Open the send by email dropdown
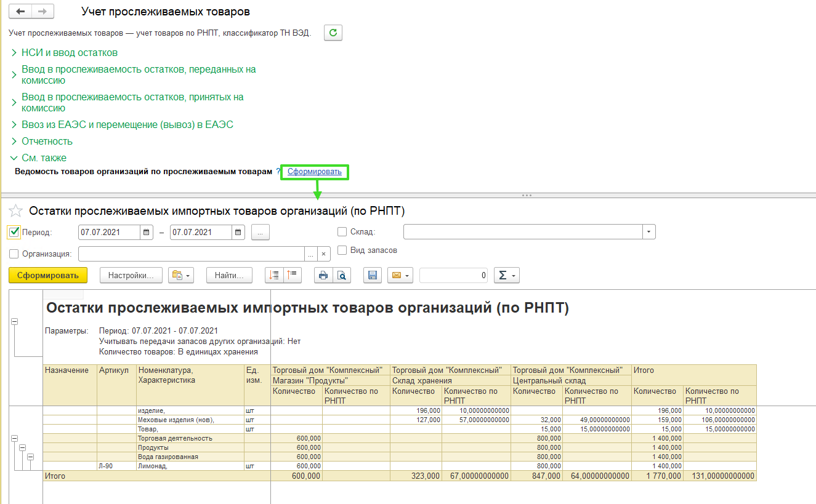 coord(400,275)
